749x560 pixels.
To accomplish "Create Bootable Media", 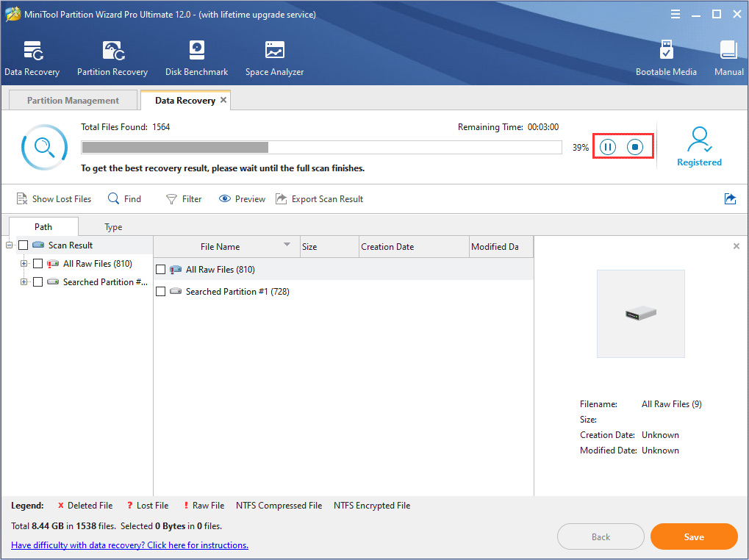I will (x=666, y=58).
